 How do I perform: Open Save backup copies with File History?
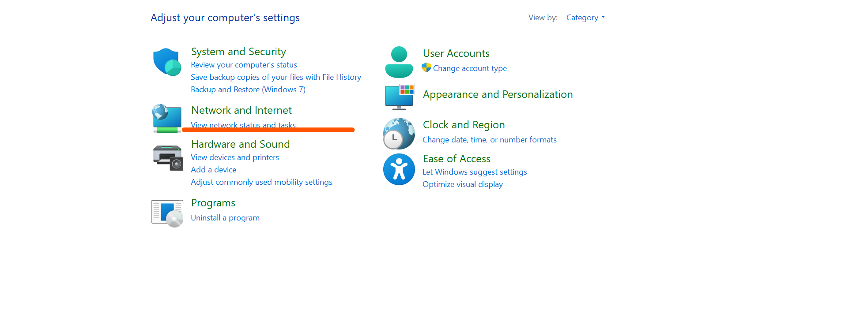pyautogui.click(x=276, y=77)
